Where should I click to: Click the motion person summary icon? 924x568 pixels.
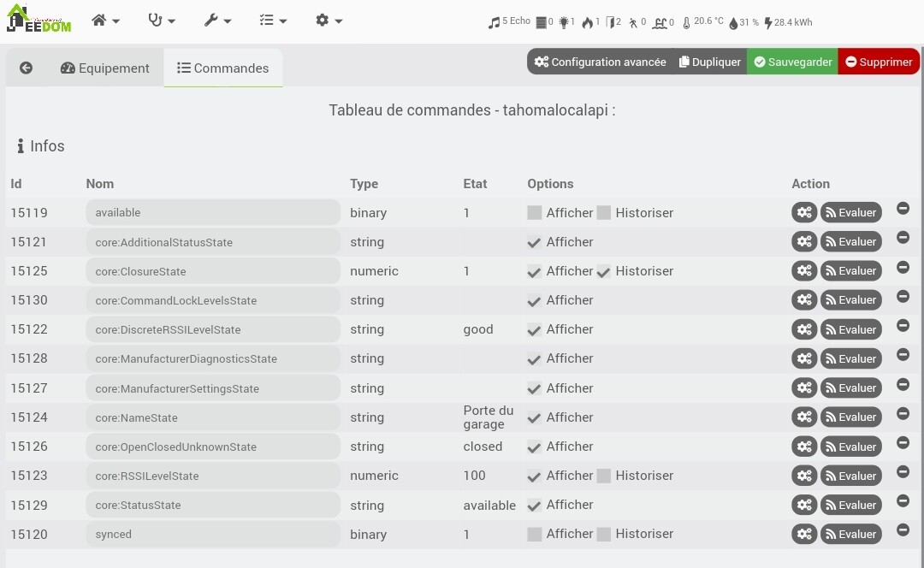(x=633, y=22)
